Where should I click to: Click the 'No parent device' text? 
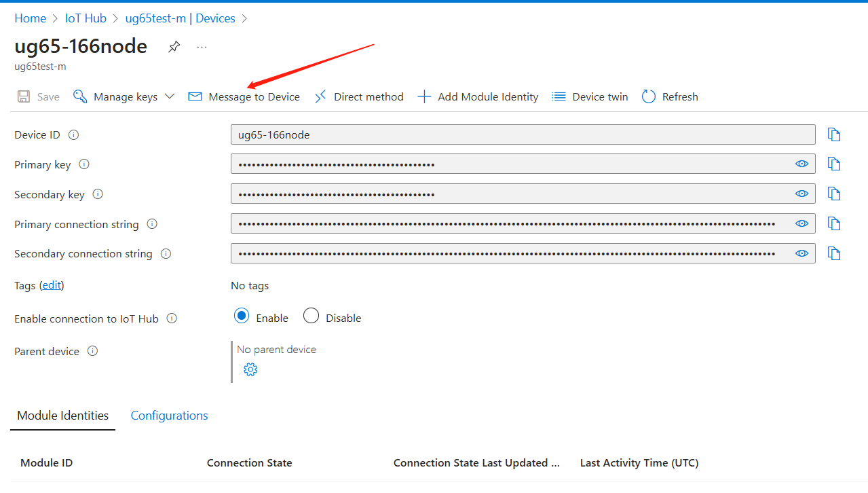276,349
